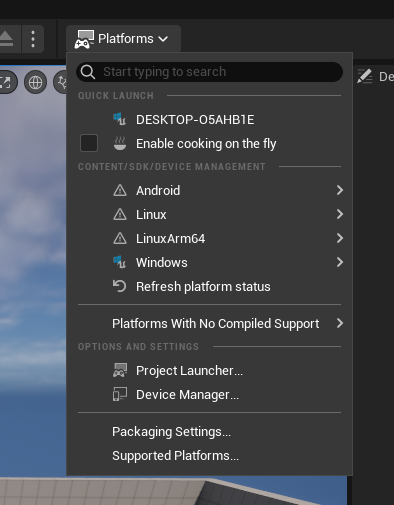394x505 pixels.
Task: Click the Project Launcher gamepad icon
Action: [120, 370]
